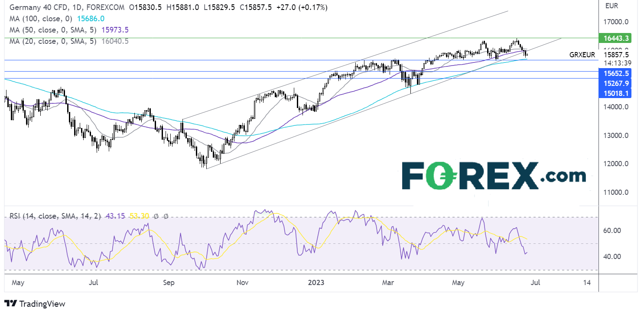Click the Mar label on time axis
Viewport: 644px width, 315px height.
(388, 283)
